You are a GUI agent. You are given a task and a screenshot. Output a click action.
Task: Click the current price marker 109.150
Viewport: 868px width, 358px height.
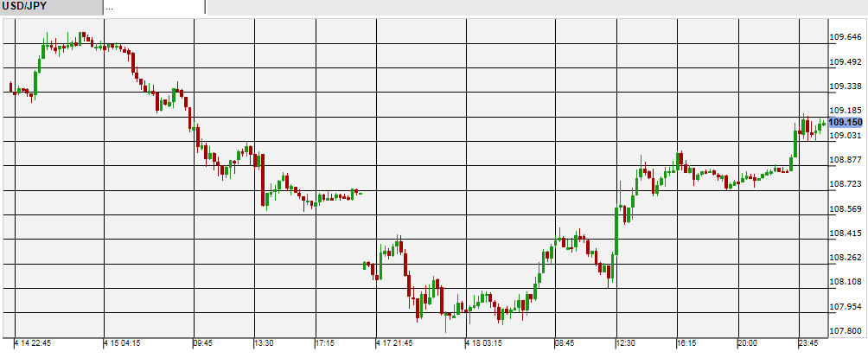point(846,123)
